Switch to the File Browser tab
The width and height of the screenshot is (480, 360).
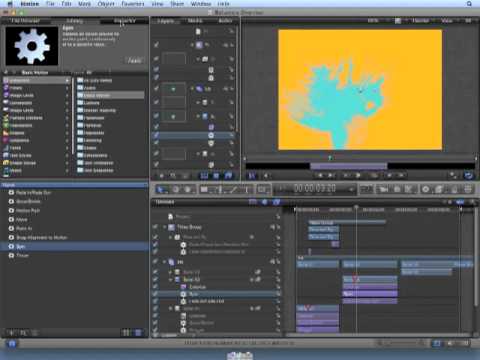[25, 21]
